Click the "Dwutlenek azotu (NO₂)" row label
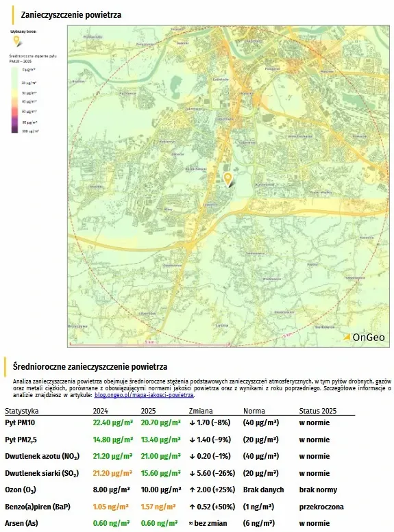The height and width of the screenshot is (532, 394). (42, 456)
